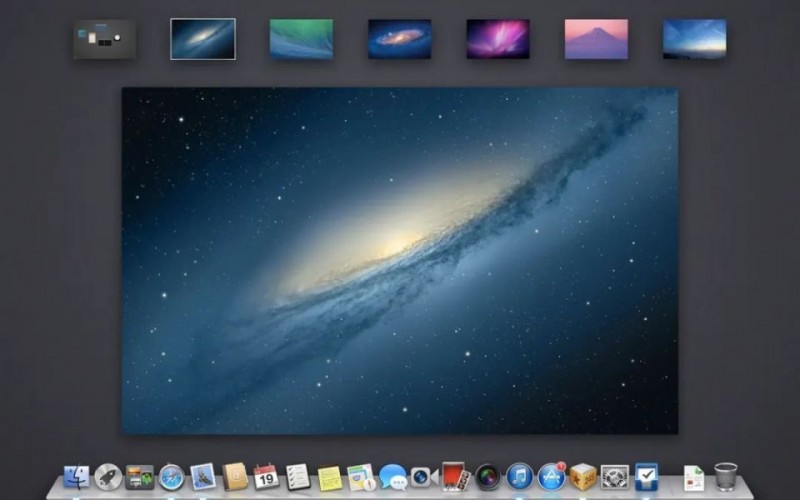Open Reminders checklist icon

pos(297,477)
